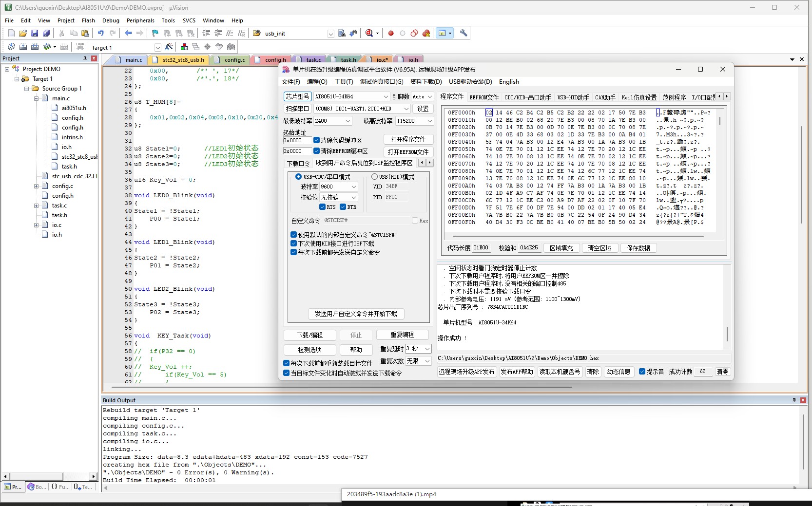Toggle 每次下载前都重新装载目标文件 checkbox
The height and width of the screenshot is (506, 812).
pos(287,363)
